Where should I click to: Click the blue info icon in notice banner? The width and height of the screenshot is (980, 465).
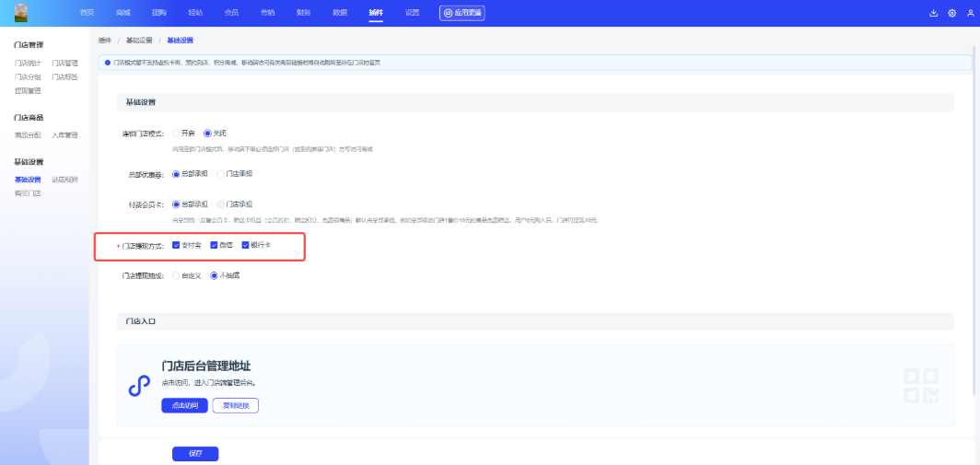108,63
